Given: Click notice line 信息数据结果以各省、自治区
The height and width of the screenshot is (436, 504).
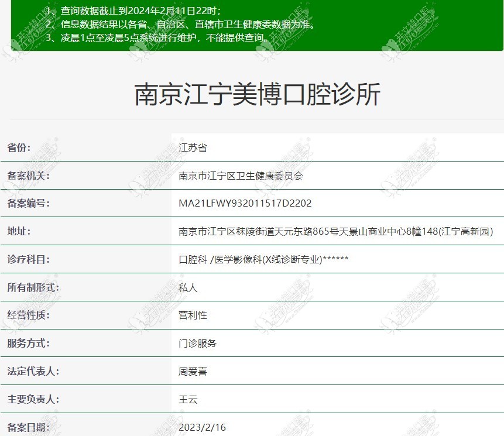Looking at the screenshot, I should [123, 25].
